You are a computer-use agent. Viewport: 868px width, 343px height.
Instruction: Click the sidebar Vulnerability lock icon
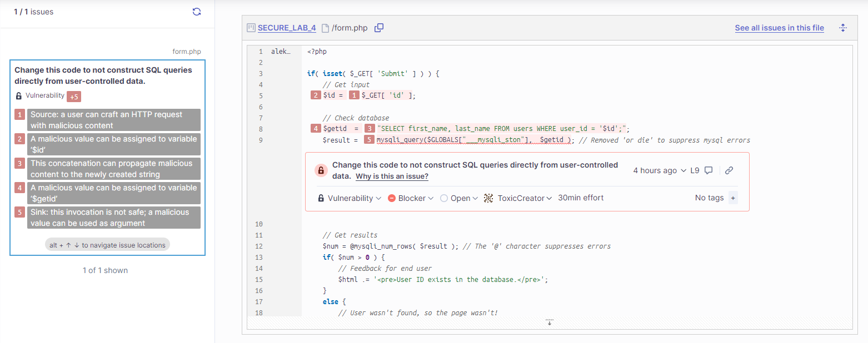tap(19, 95)
